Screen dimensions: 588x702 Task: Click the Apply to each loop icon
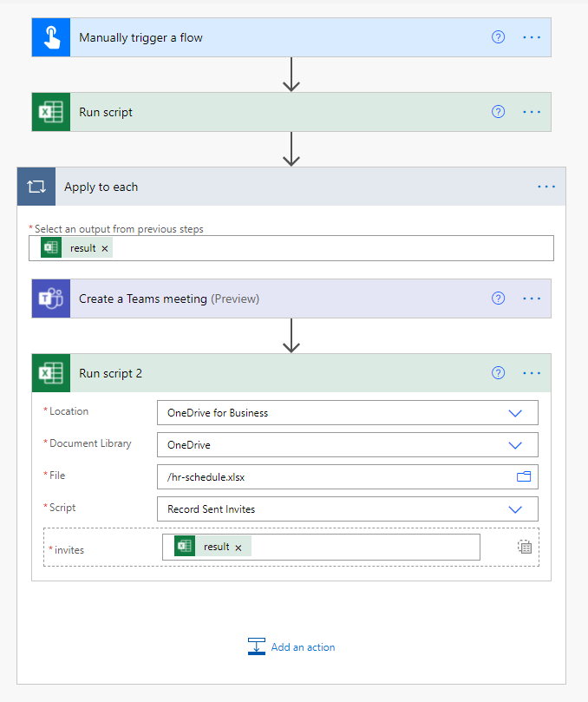(x=36, y=186)
